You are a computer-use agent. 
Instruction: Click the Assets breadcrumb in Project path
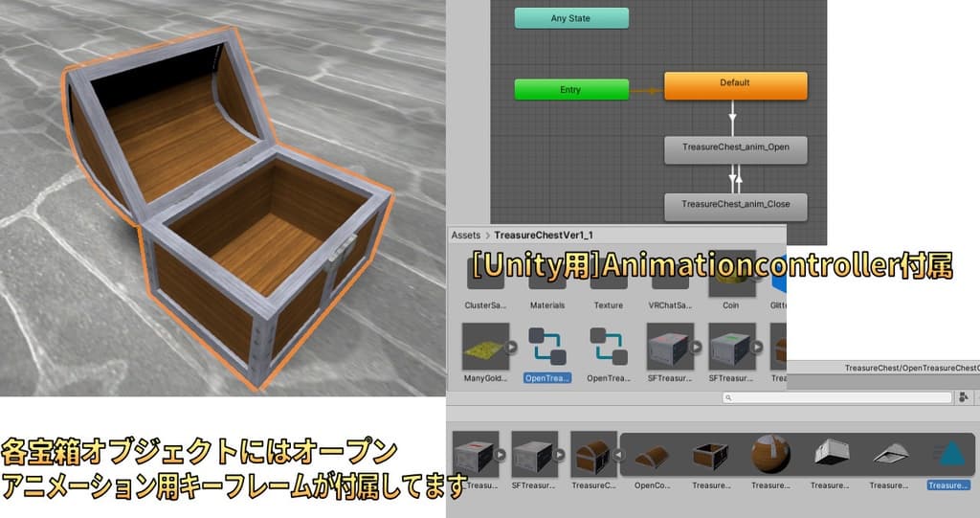click(466, 236)
